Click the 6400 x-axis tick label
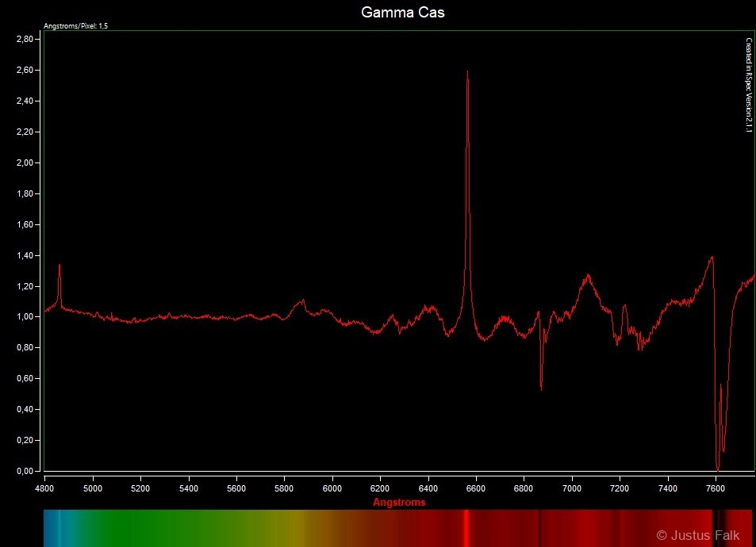Image resolution: width=756 pixels, height=547 pixels. [428, 488]
